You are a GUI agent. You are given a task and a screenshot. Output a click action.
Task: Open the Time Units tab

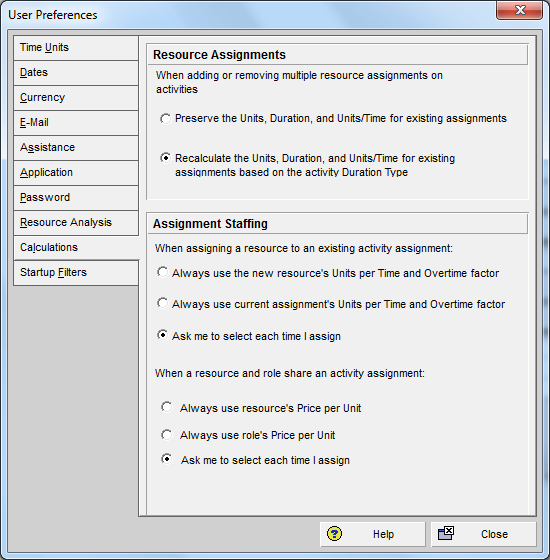(76, 48)
